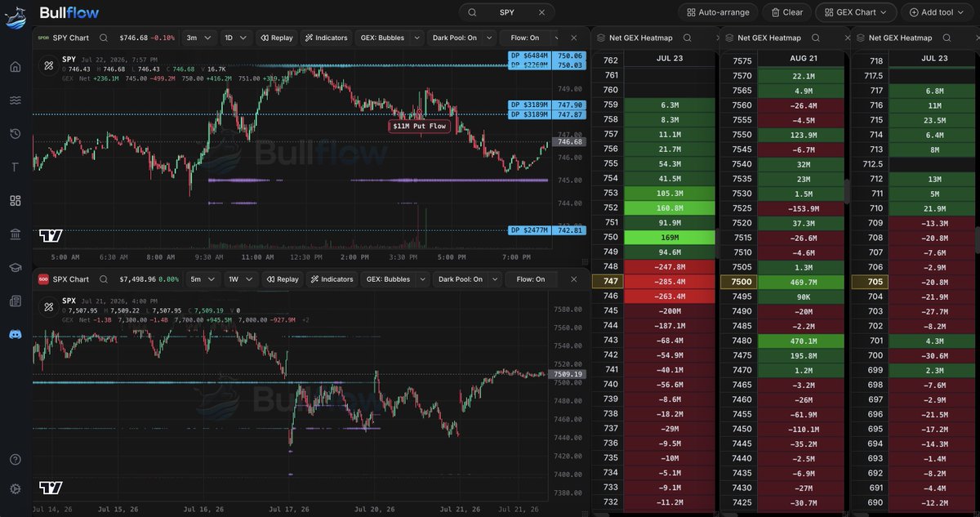
Task: Start Replay in SPY chart
Action: [x=276, y=38]
